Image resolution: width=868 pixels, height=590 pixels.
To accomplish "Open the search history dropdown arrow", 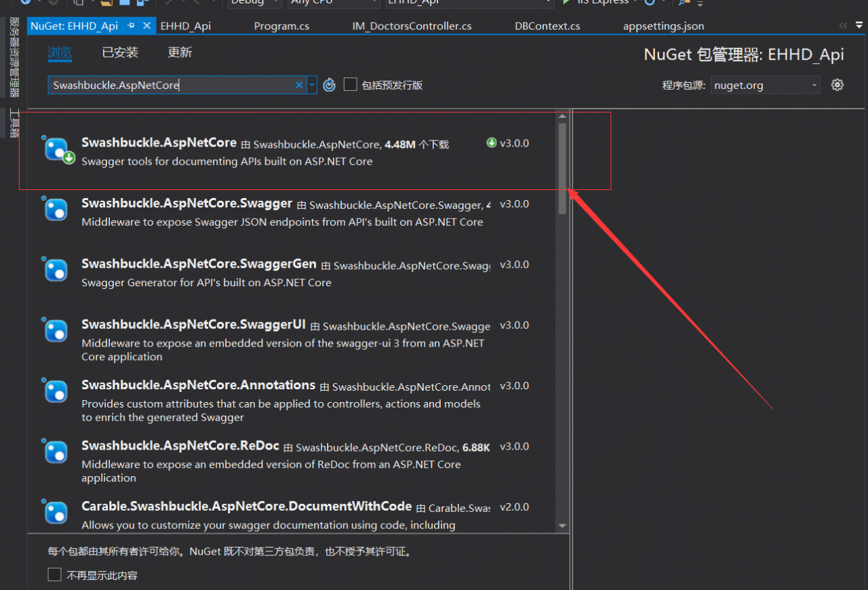I will [x=312, y=85].
